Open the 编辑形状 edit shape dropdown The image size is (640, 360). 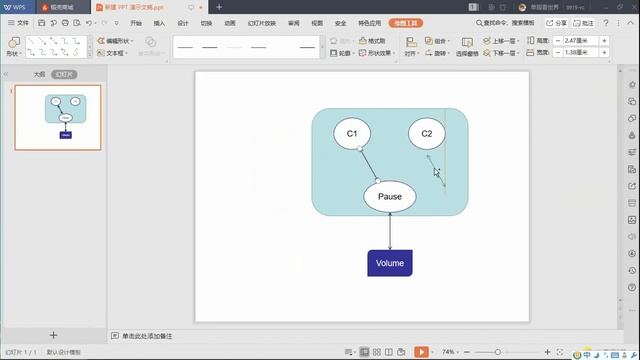point(116,41)
